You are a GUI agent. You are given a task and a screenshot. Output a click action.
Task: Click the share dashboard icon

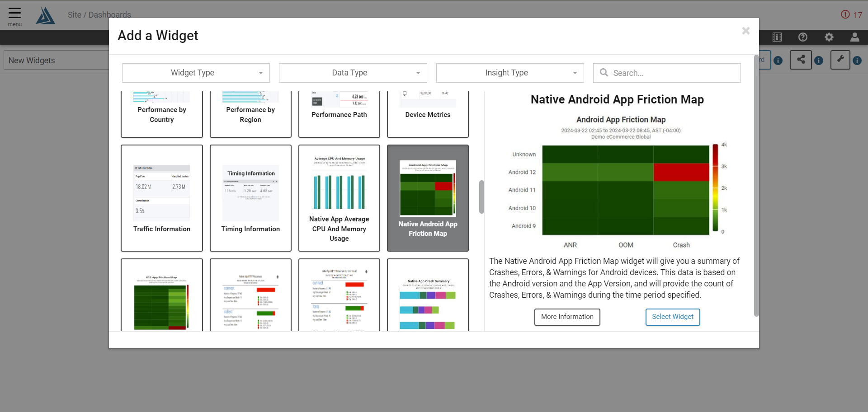[x=800, y=60]
